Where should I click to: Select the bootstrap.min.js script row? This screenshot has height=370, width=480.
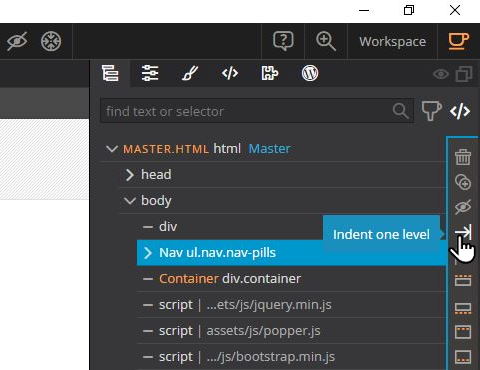[x=291, y=357]
